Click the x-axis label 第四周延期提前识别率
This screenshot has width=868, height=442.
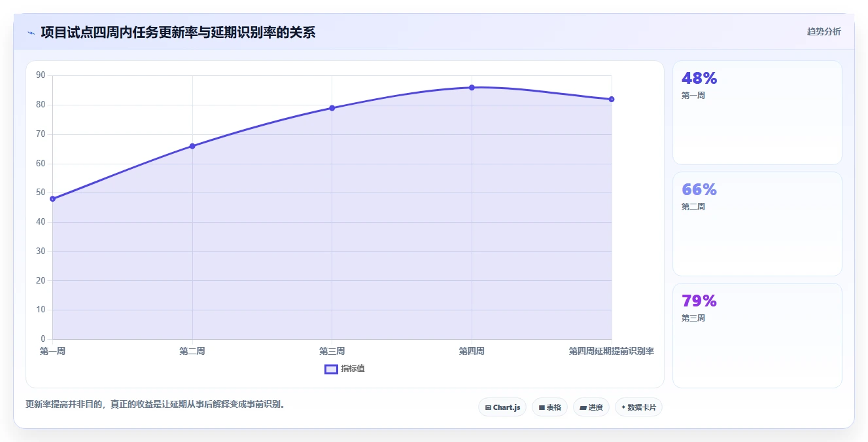[612, 351]
